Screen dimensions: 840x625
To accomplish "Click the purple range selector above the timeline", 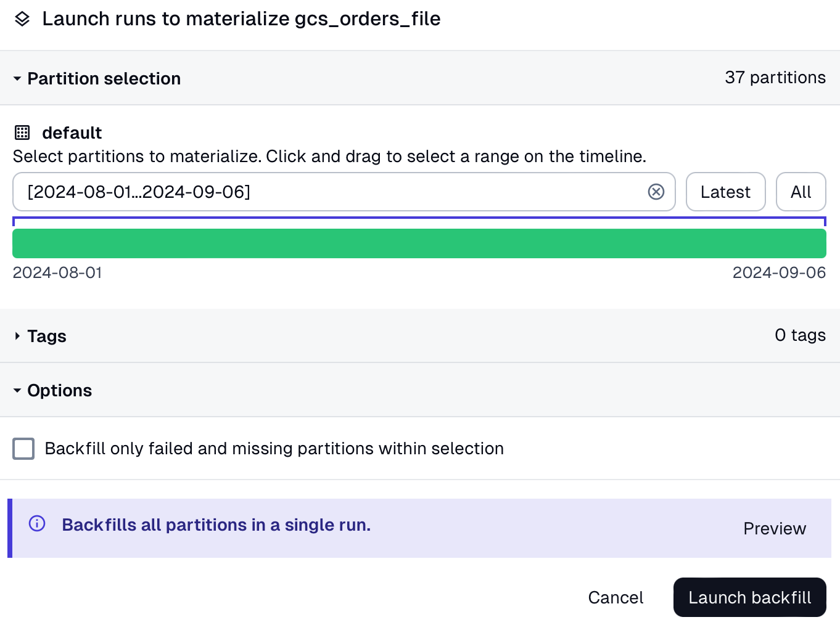I will coord(419,218).
